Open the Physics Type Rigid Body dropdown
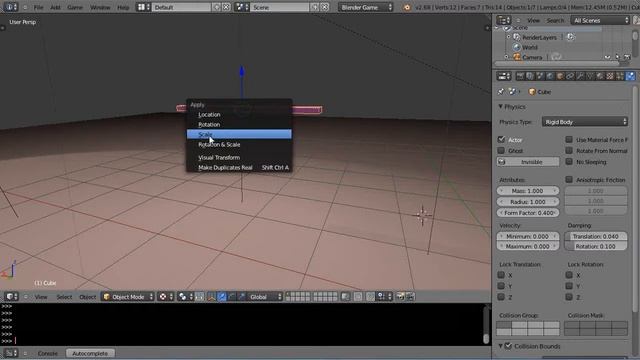This screenshot has width=640, height=360. [584, 122]
